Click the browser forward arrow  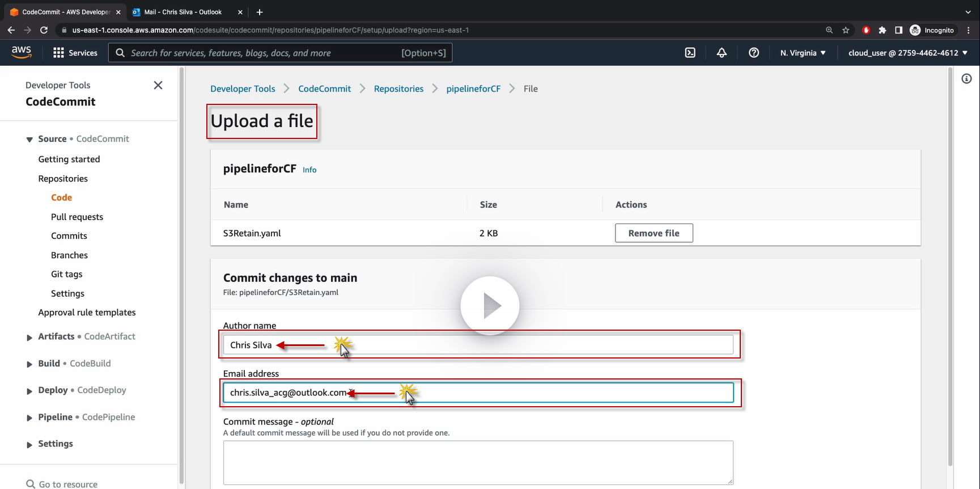27,30
